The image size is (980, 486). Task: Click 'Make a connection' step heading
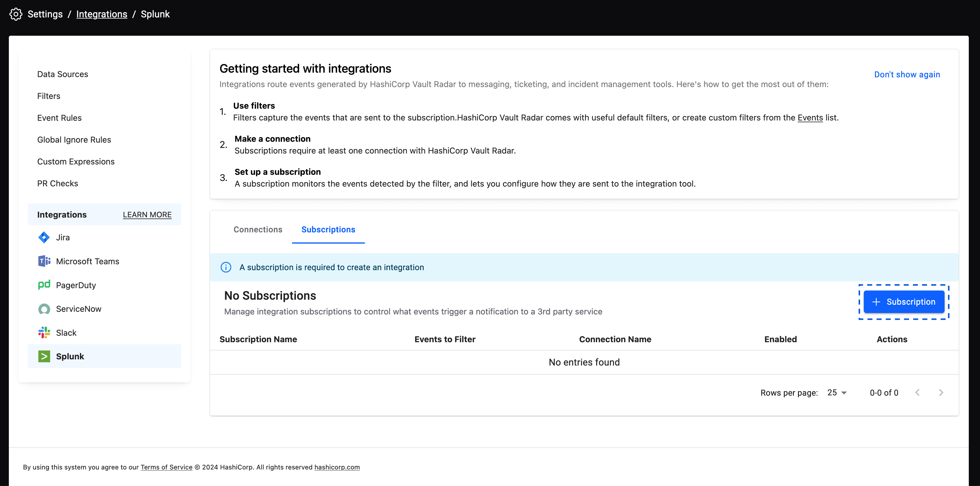[272, 139]
